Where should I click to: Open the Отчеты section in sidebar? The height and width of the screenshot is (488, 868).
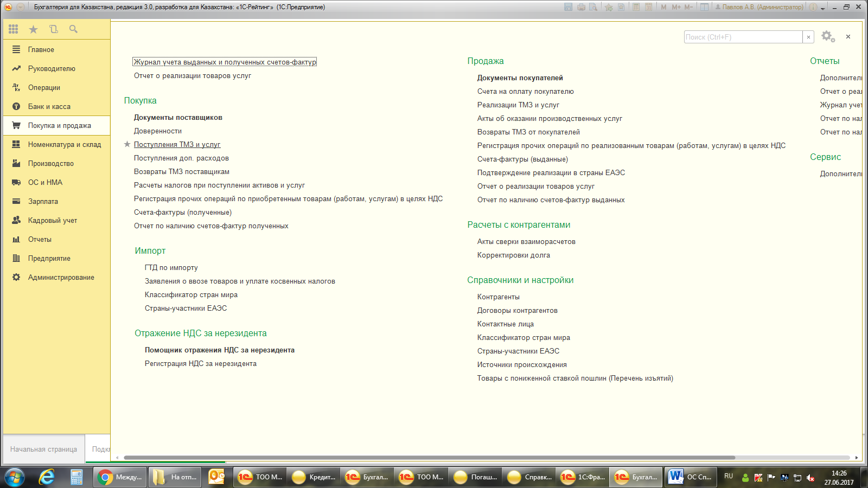(56, 239)
